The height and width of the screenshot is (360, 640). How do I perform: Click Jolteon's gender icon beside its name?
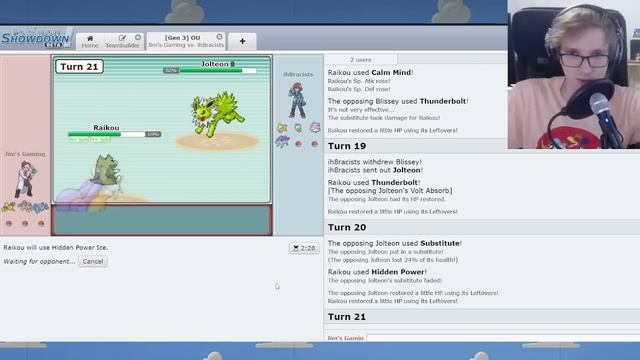click(x=233, y=64)
